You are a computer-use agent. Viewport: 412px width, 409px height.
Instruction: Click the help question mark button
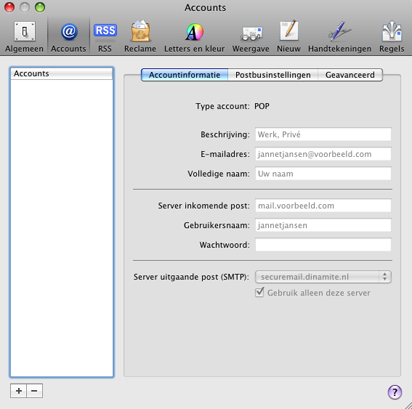point(395,392)
